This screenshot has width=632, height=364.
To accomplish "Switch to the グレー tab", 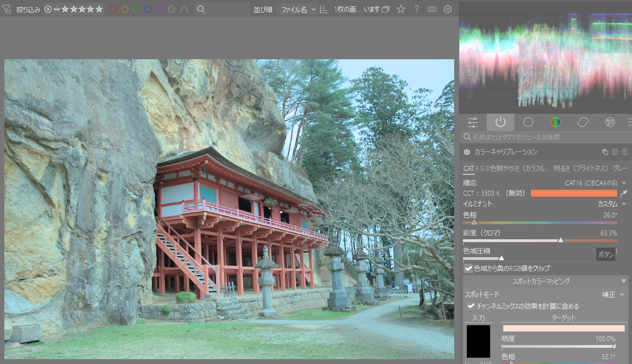I will click(x=621, y=168).
